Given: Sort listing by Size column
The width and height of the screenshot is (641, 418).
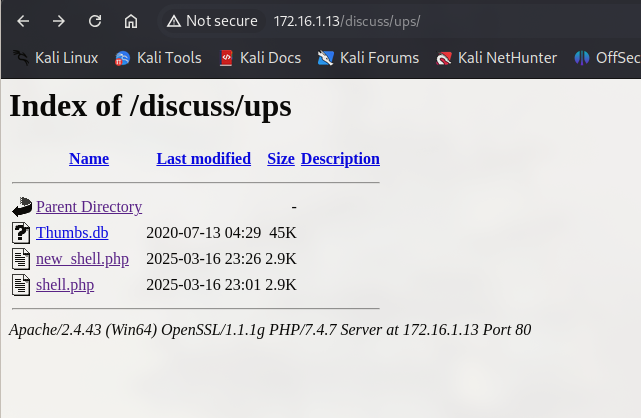Looking at the screenshot, I should point(281,158).
